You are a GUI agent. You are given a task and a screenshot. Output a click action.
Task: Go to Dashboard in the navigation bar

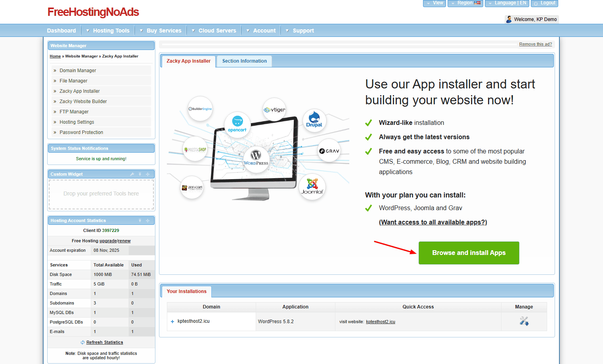point(61,31)
